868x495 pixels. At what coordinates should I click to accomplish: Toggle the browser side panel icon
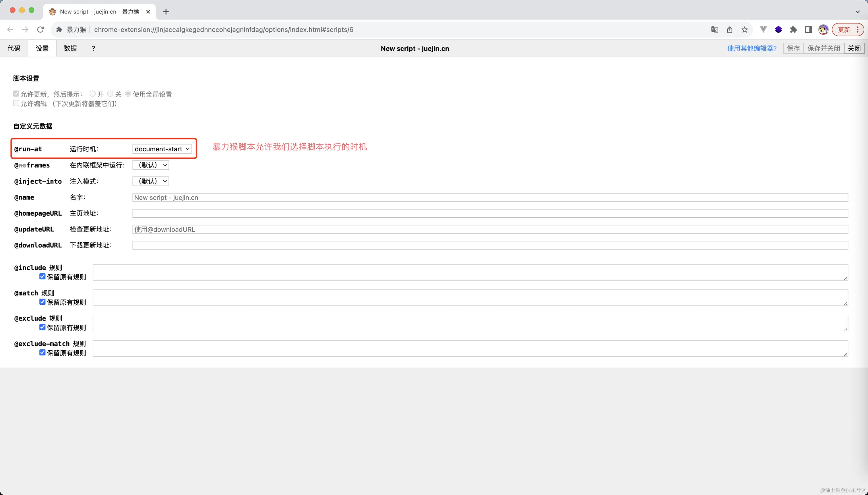click(x=809, y=30)
